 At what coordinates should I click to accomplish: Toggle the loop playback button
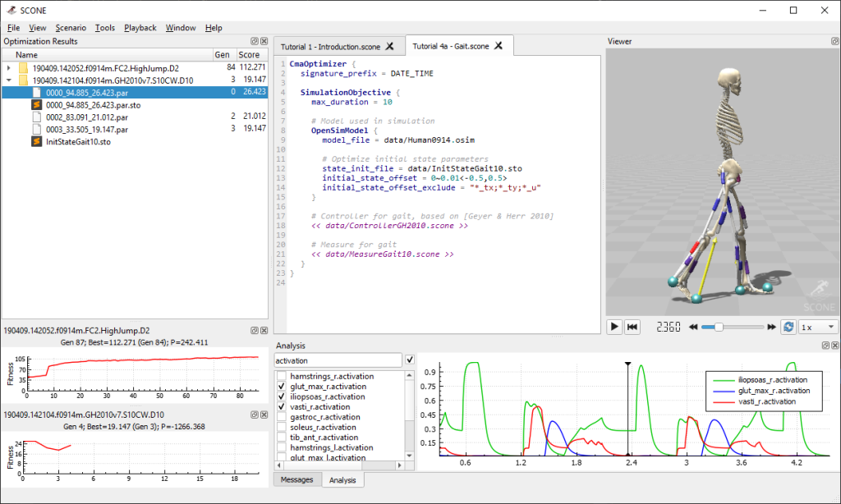point(788,327)
